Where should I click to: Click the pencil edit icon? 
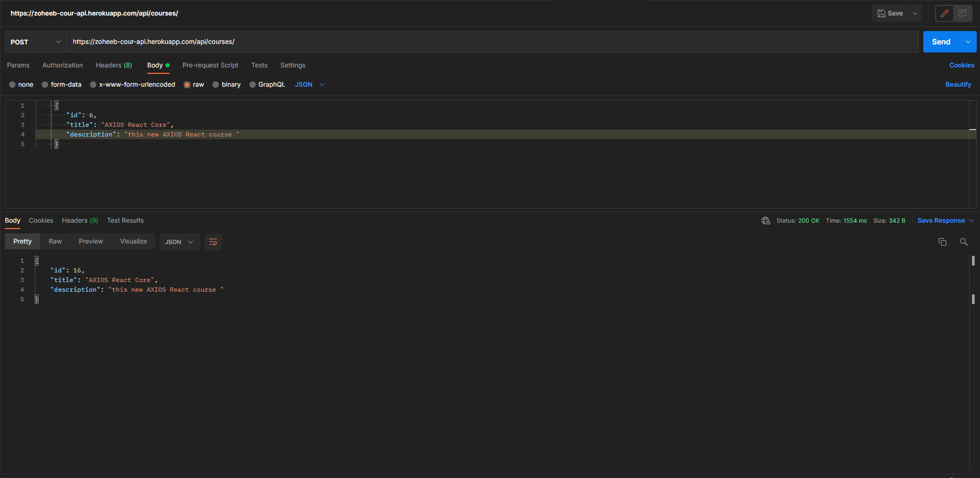click(x=945, y=13)
